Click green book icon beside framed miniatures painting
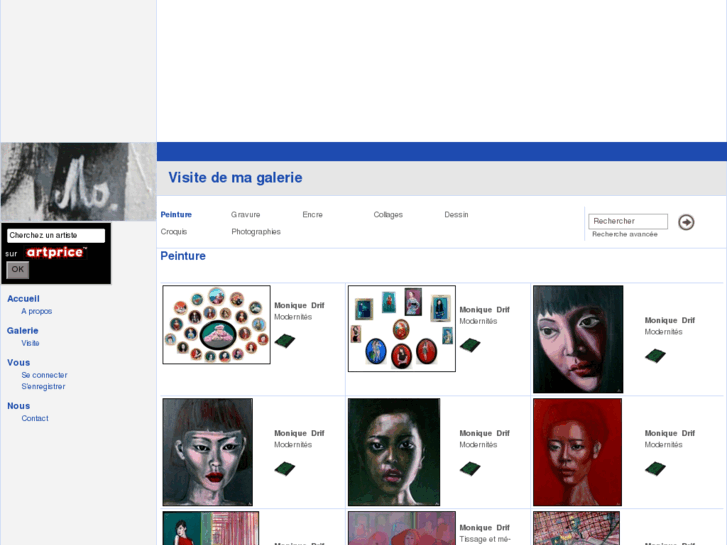 pyautogui.click(x=470, y=345)
